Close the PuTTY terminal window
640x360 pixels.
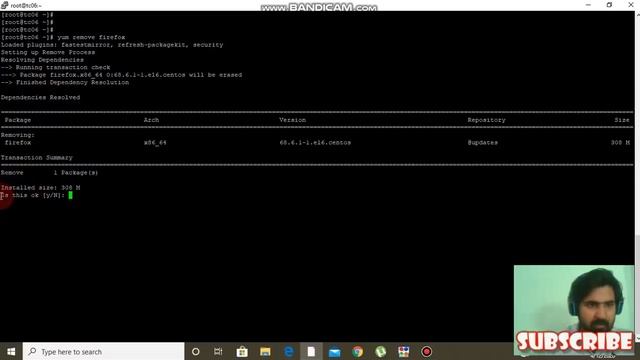[x=630, y=5]
